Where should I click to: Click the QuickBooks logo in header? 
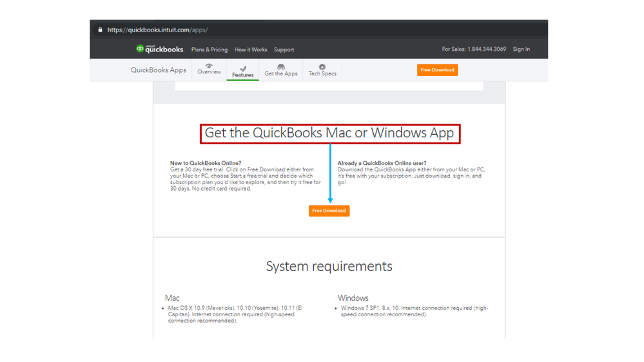(x=160, y=49)
